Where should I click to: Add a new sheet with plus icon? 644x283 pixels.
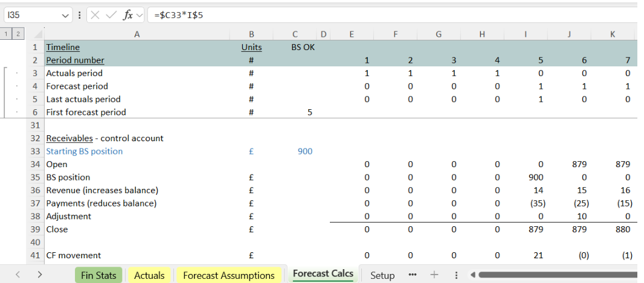click(x=434, y=275)
